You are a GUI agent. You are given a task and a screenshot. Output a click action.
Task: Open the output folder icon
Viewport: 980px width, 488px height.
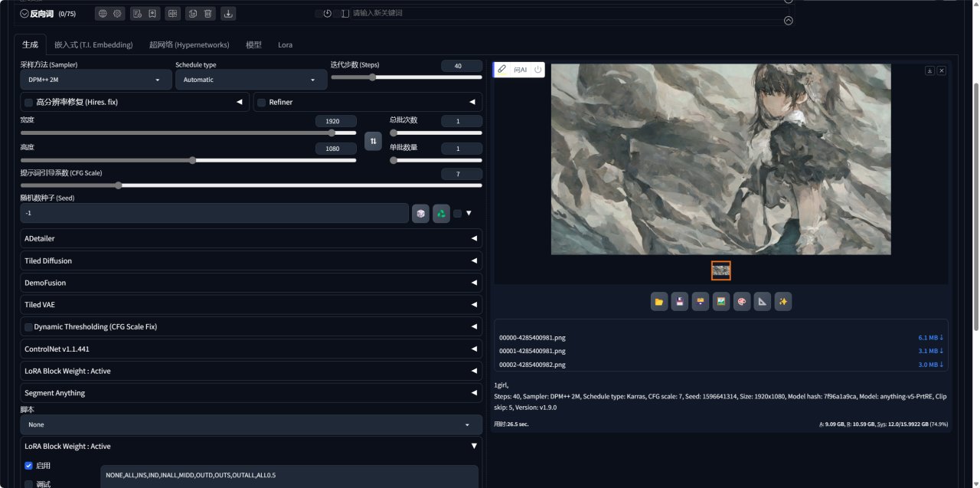coord(659,302)
